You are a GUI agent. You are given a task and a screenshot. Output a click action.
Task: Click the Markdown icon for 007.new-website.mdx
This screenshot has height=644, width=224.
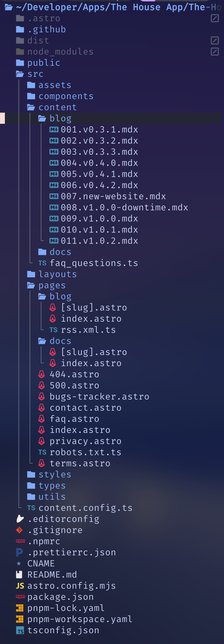pyautogui.click(x=54, y=196)
